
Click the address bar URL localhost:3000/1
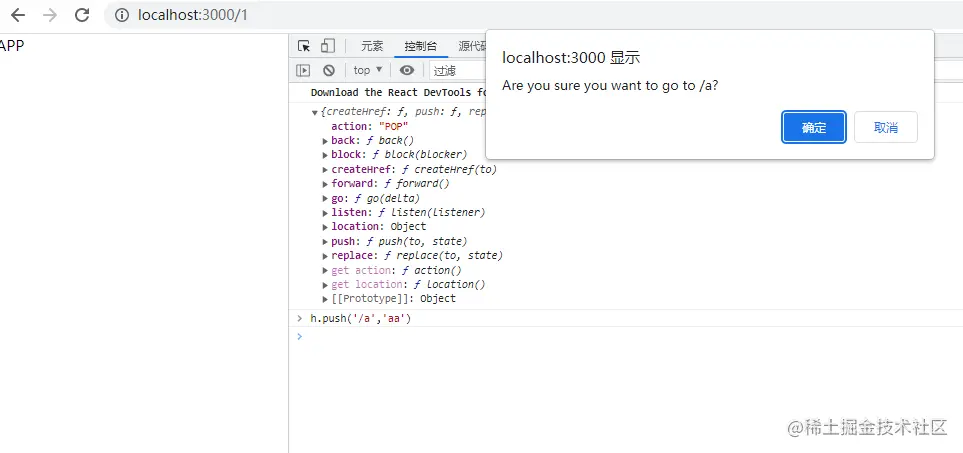coord(193,15)
